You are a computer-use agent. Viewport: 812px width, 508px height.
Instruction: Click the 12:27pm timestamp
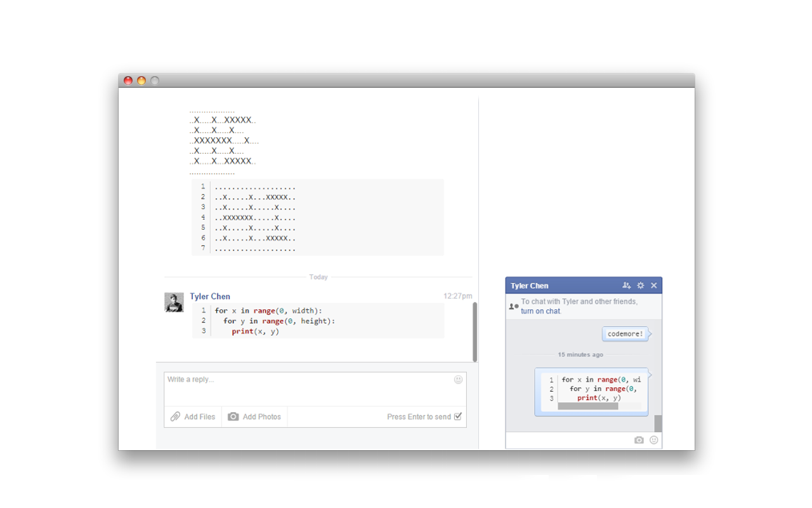tap(457, 295)
